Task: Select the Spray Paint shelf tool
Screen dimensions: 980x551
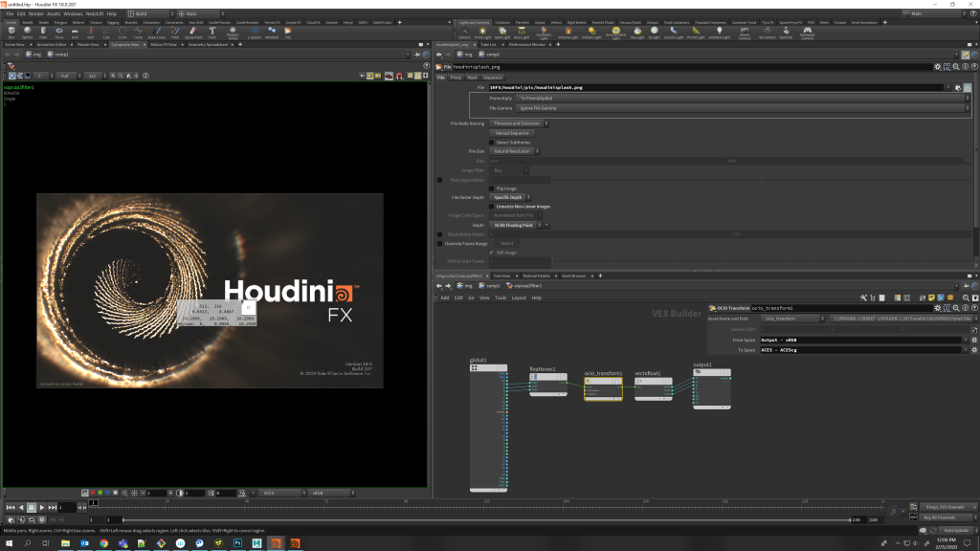Action: [x=193, y=33]
